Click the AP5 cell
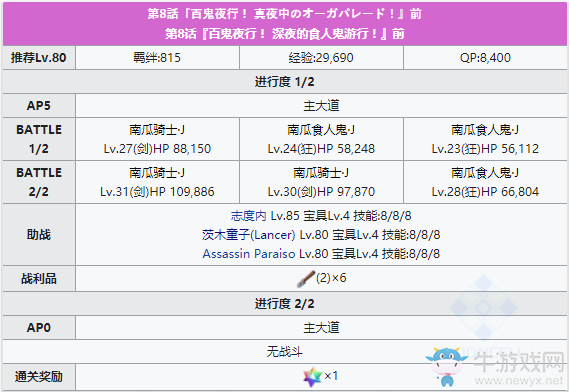 [39, 106]
